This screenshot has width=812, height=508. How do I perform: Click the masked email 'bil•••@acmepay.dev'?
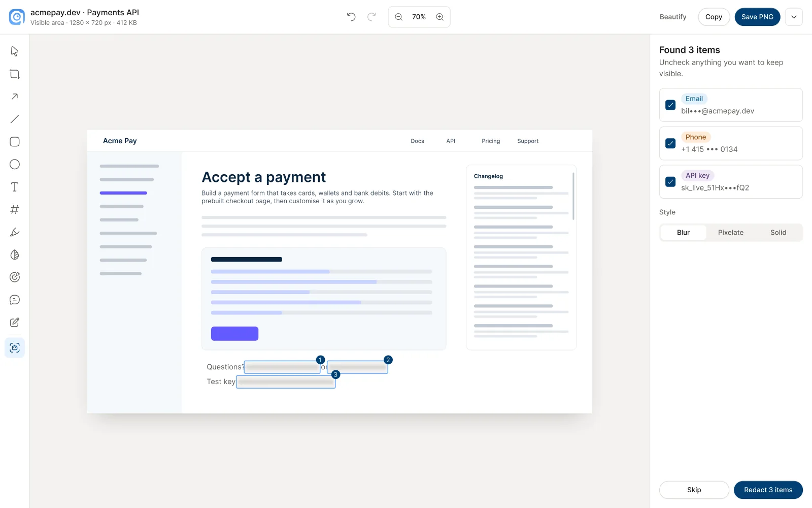(718, 111)
